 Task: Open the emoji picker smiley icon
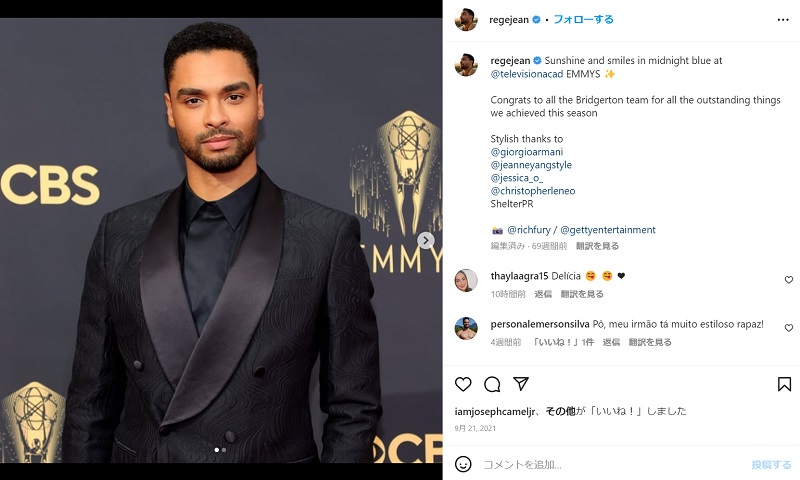click(463, 464)
